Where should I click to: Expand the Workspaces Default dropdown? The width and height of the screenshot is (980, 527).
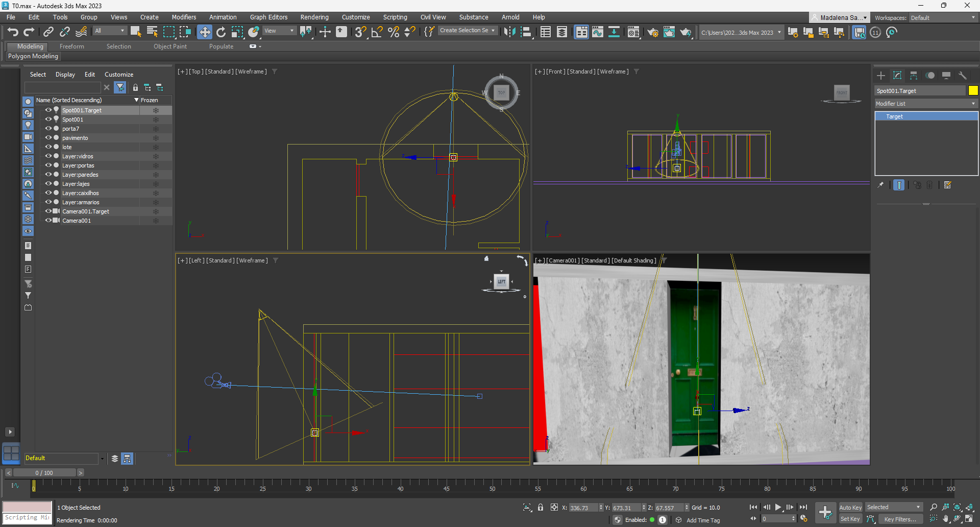click(943, 18)
